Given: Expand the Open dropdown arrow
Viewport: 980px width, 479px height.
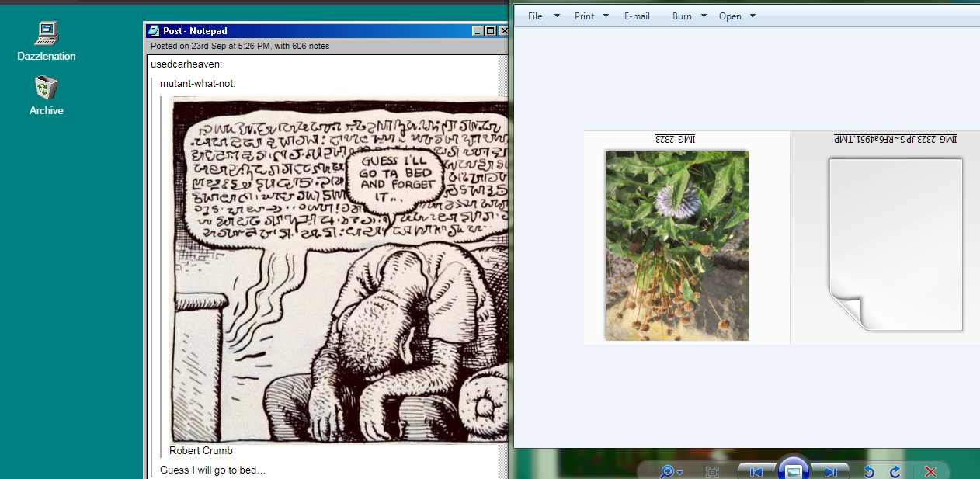Looking at the screenshot, I should (752, 16).
